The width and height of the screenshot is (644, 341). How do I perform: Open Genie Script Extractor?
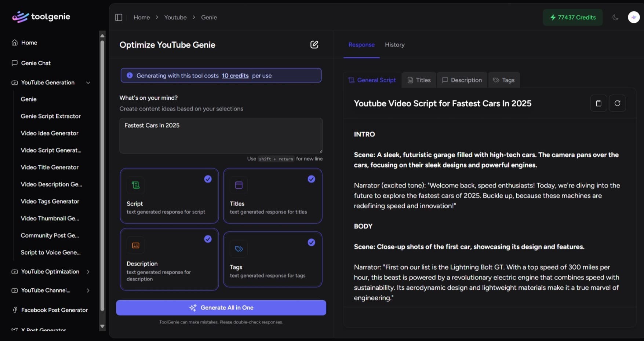click(x=51, y=116)
